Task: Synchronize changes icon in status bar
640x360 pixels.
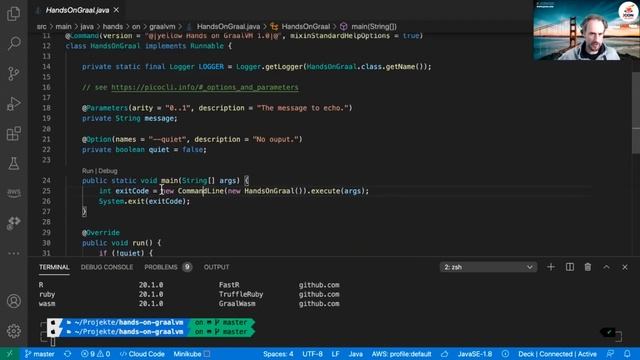Action: [x=68, y=354]
